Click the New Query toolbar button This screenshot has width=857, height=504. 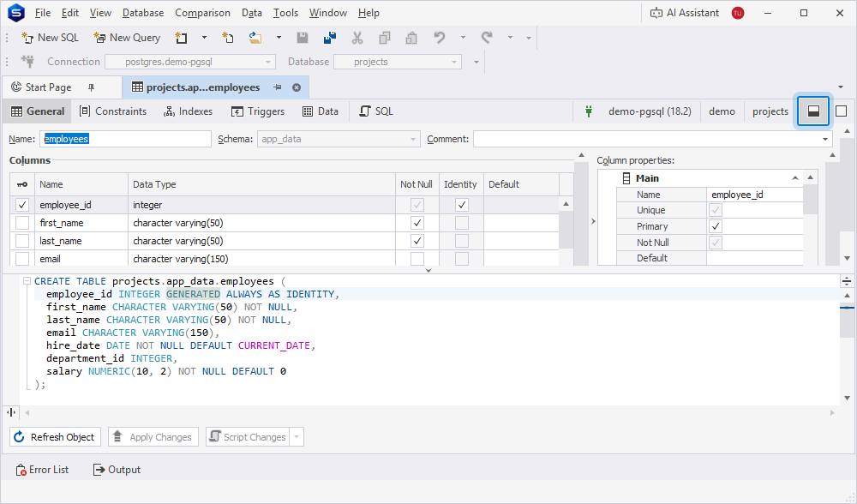click(127, 38)
